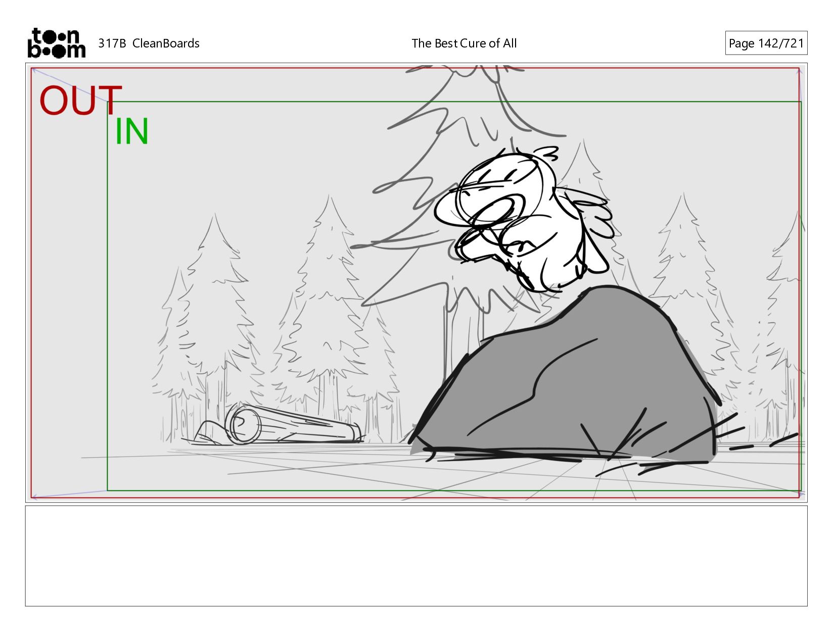Viewport: 834px width, 644px height.
Task: Click the red 'OUT' camera frame label
Action: tap(81, 100)
